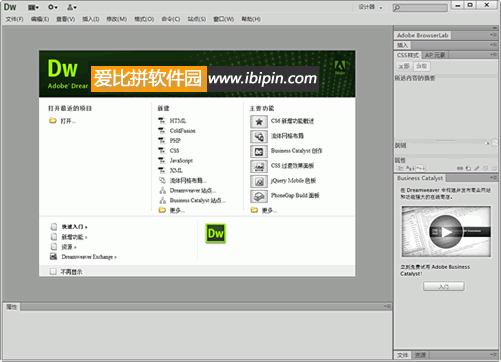Click the search field in the title bar
This screenshot has height=362, width=501.
[x=420, y=7]
